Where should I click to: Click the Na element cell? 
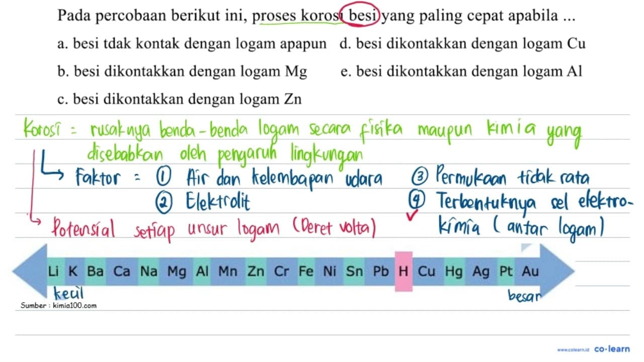tap(148, 271)
